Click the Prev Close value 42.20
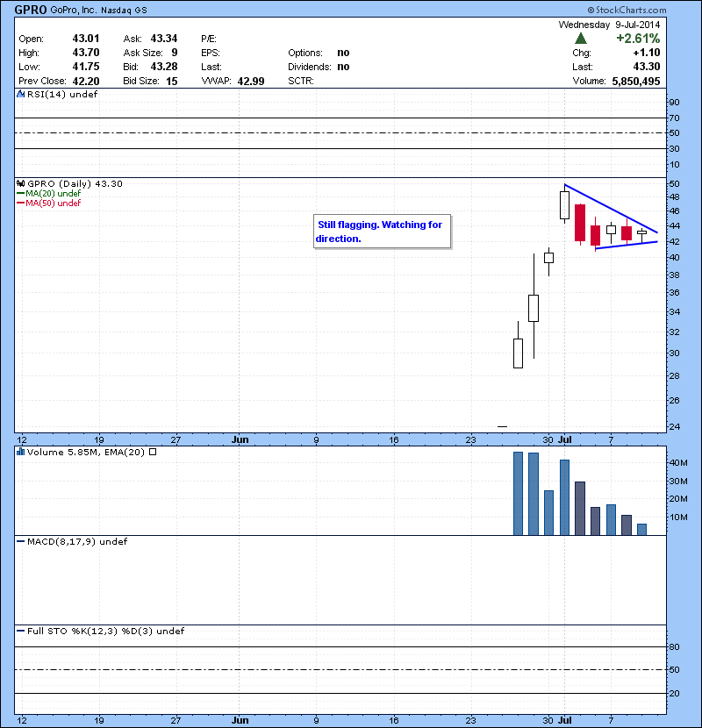The height and width of the screenshot is (728, 702). click(86, 82)
